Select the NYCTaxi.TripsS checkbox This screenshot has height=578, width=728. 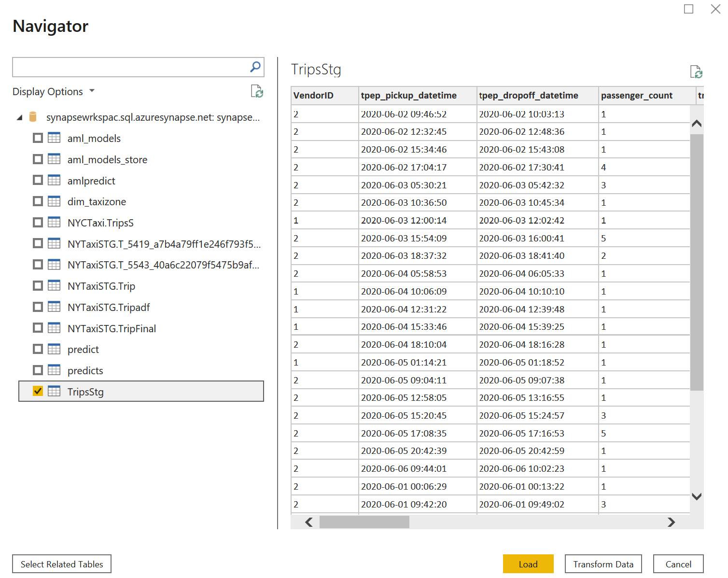(x=38, y=222)
